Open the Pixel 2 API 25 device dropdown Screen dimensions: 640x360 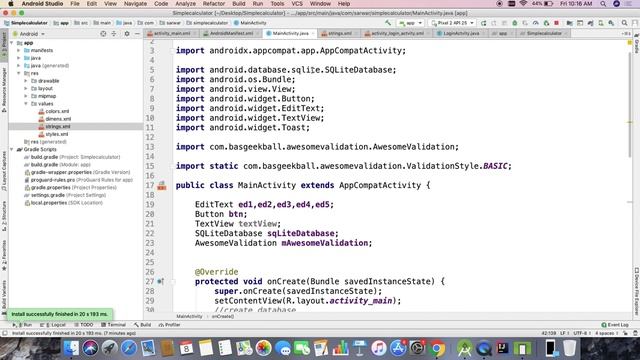[x=453, y=23]
